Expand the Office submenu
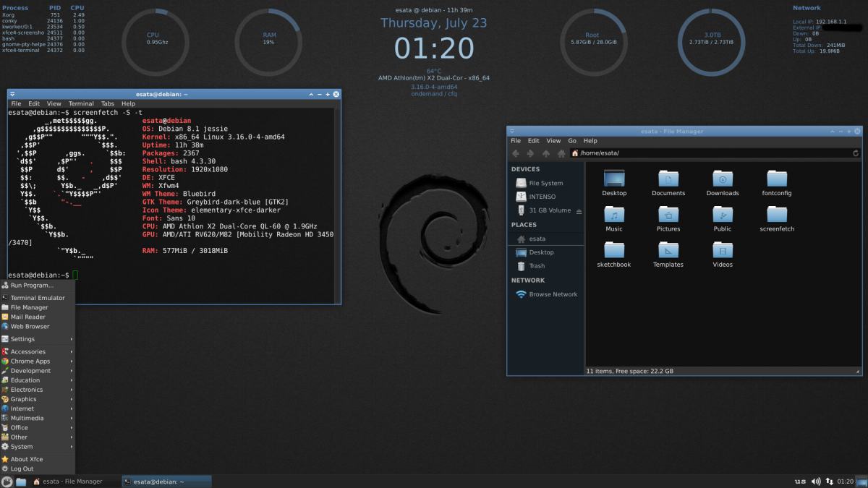 click(38, 427)
